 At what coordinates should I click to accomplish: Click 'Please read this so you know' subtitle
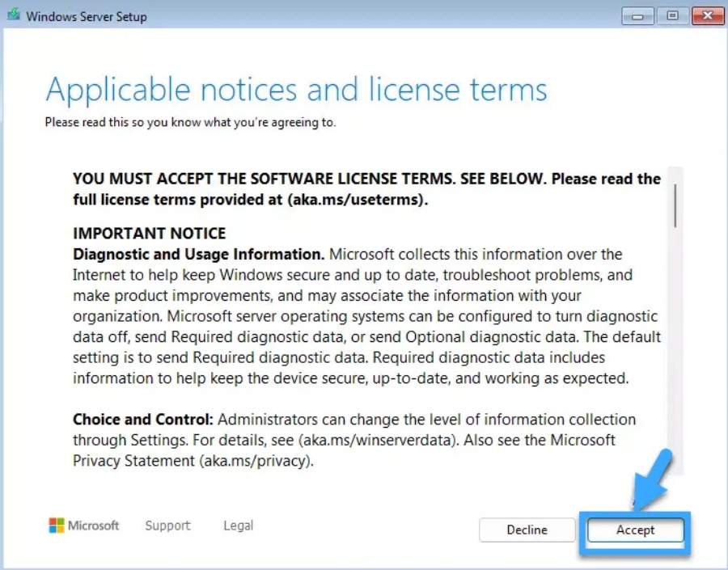point(190,123)
